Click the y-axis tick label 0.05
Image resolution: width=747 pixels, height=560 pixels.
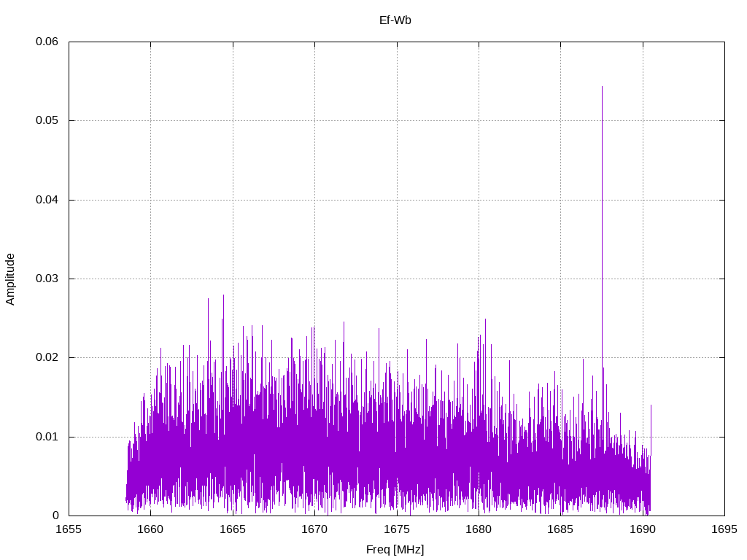(47, 120)
